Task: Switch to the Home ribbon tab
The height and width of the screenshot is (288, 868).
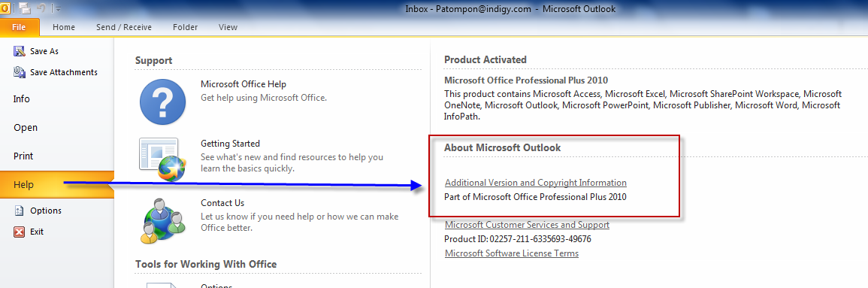Action: [64, 27]
